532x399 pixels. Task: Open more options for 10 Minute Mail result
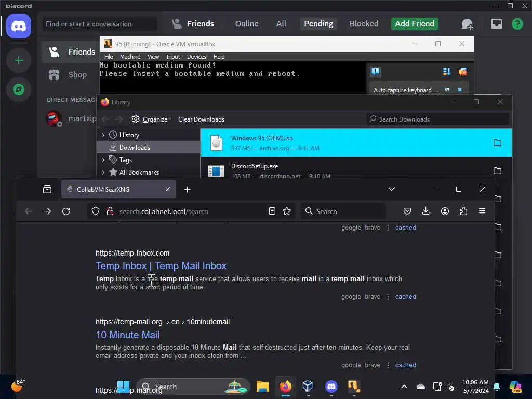point(388,365)
